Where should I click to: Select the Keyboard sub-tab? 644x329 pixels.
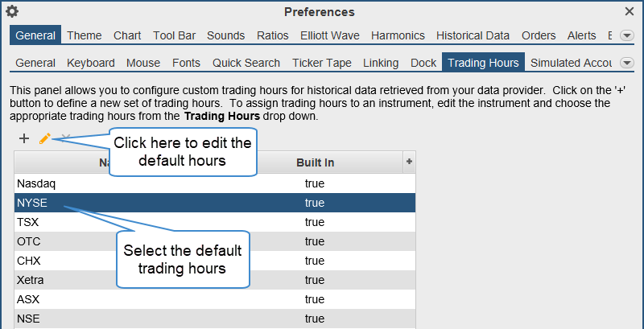point(90,63)
